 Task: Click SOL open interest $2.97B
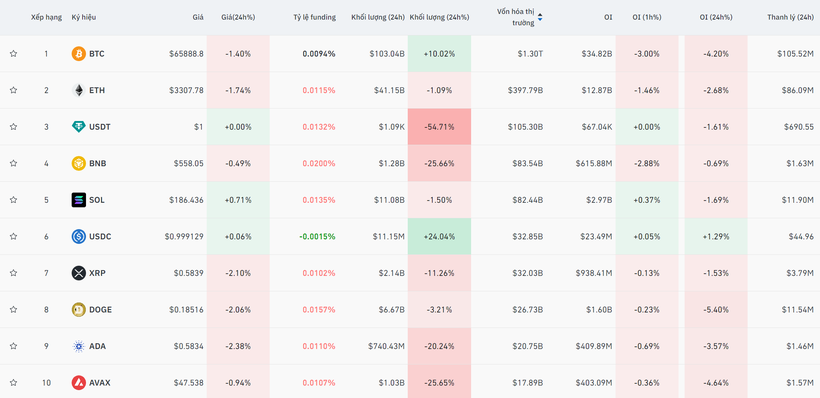pos(598,200)
